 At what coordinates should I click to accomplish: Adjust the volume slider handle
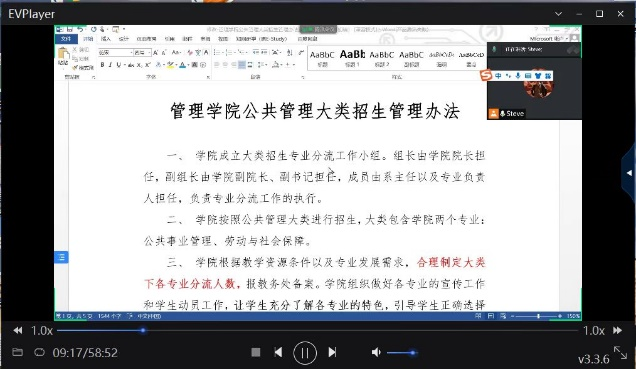(x=413, y=353)
